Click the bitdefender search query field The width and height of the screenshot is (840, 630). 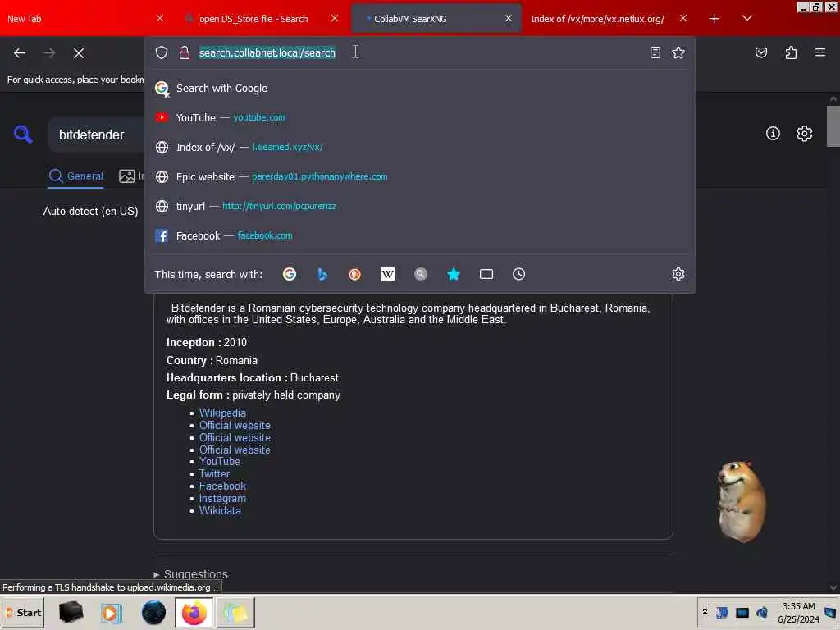coord(97,135)
